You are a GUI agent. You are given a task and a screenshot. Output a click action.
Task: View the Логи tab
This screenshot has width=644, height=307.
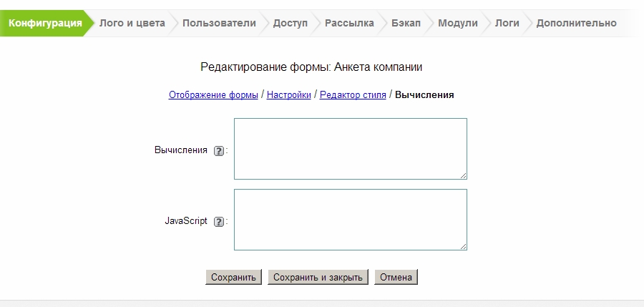point(507,23)
